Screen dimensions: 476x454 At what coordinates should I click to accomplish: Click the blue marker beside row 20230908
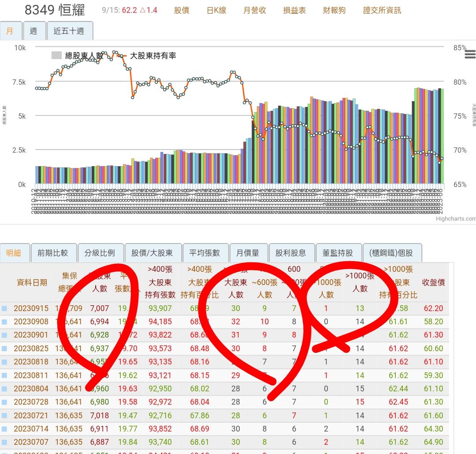point(4,322)
